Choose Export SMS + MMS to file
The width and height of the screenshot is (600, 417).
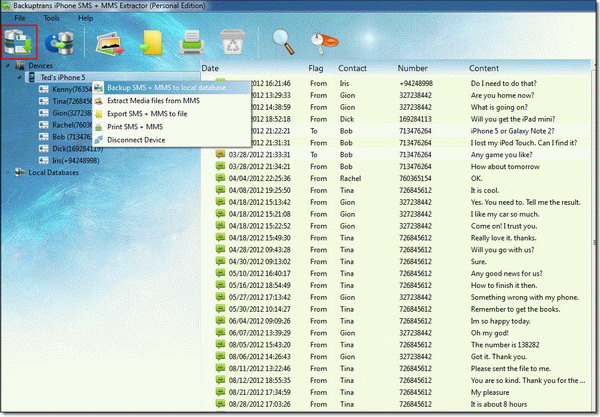click(x=171, y=114)
